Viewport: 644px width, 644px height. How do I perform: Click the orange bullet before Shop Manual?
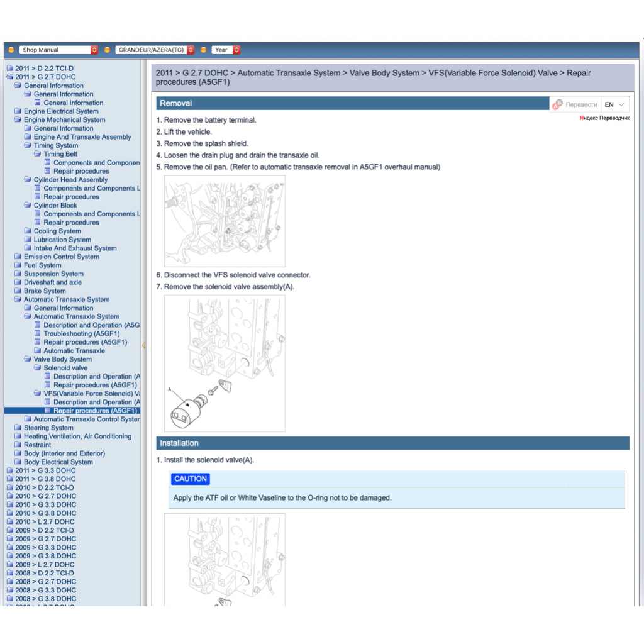click(x=11, y=50)
